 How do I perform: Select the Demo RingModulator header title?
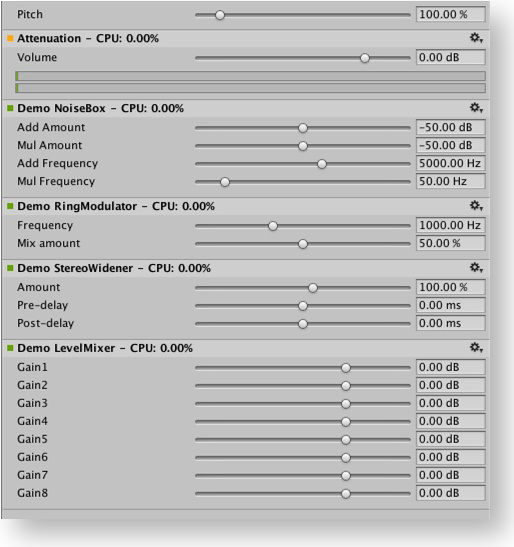[116, 207]
